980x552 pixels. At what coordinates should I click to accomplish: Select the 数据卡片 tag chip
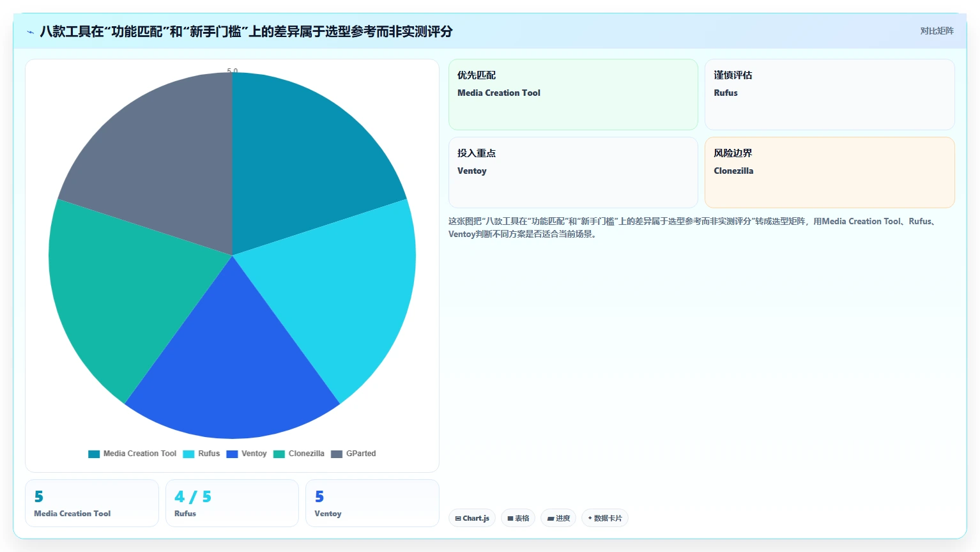(x=605, y=518)
